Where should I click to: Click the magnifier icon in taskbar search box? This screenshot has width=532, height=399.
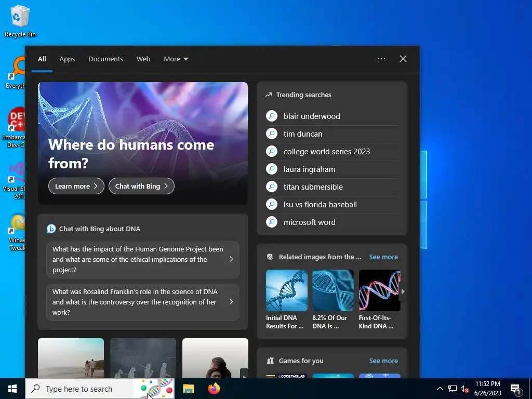(x=36, y=389)
